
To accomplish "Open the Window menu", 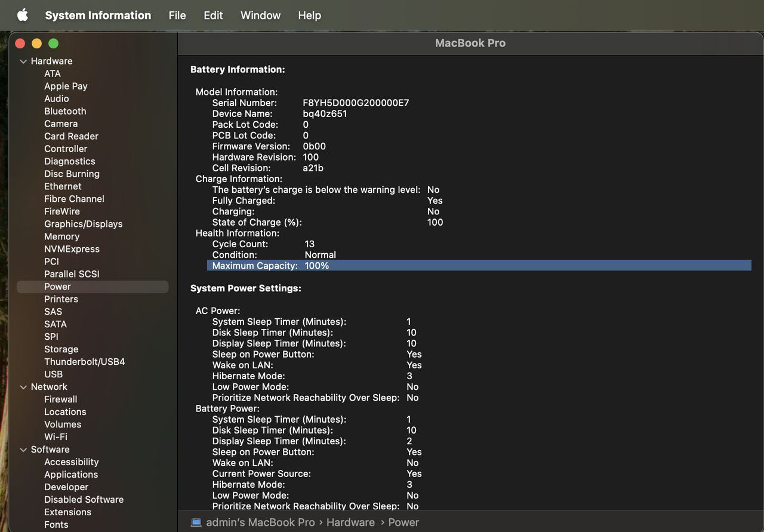I will tap(260, 16).
